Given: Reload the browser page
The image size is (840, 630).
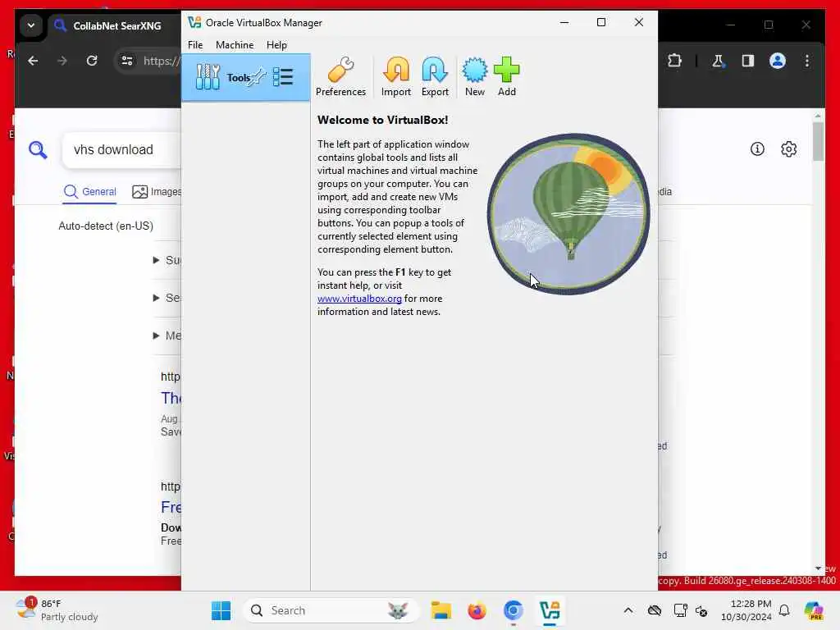Looking at the screenshot, I should [92, 61].
